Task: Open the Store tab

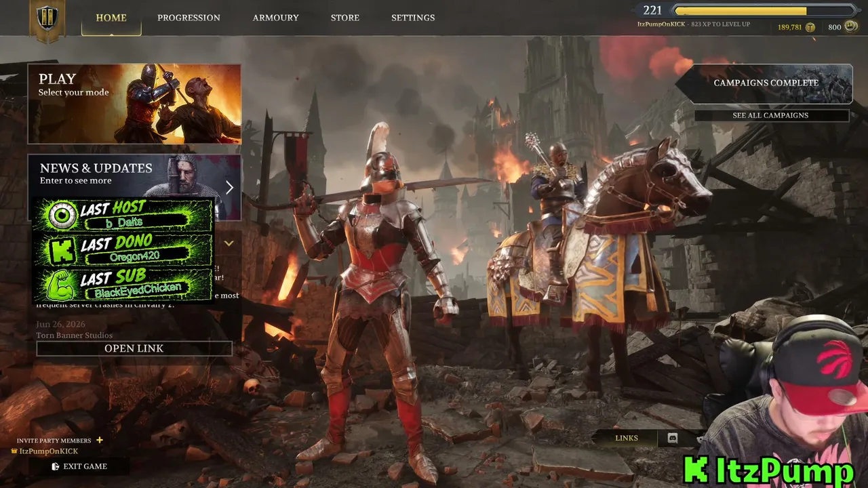Action: (x=345, y=18)
